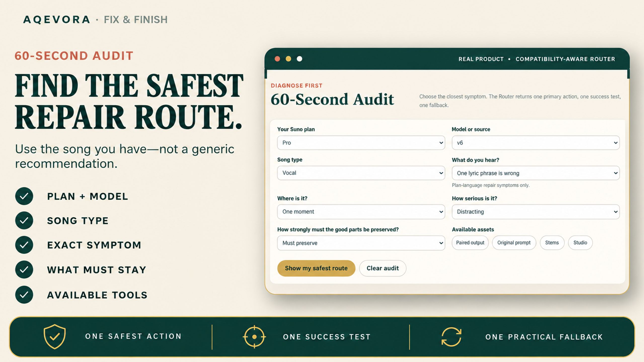Open the Your Suno plan dropdown
This screenshot has width=644, height=362.
361,143
